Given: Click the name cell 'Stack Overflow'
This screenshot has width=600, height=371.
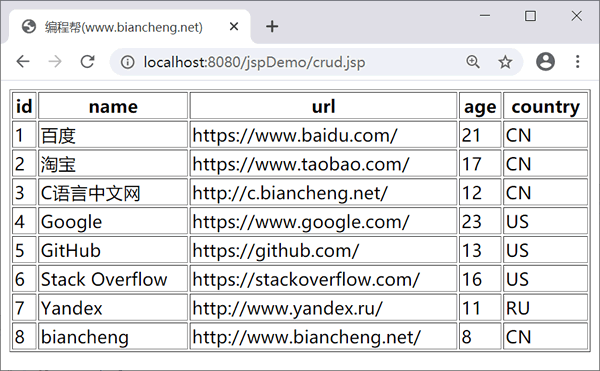Looking at the screenshot, I should (x=113, y=278).
